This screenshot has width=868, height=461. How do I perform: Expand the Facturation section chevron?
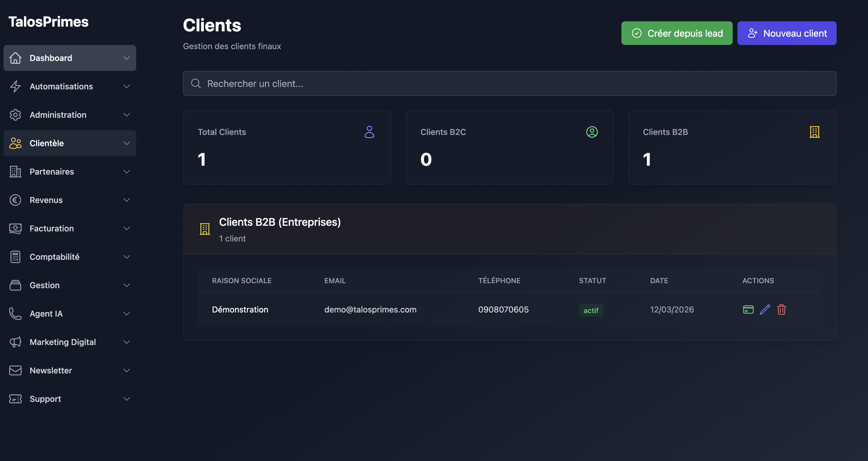(x=127, y=228)
